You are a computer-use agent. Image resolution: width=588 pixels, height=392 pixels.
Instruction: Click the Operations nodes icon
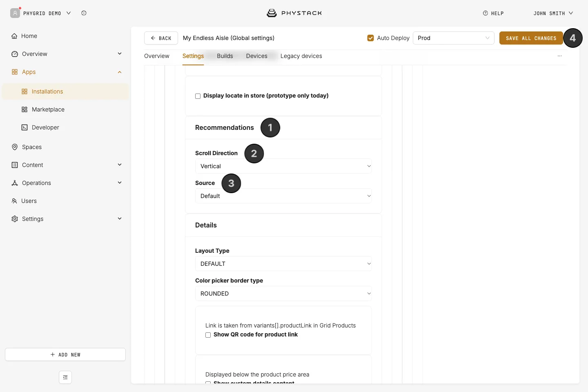15,183
